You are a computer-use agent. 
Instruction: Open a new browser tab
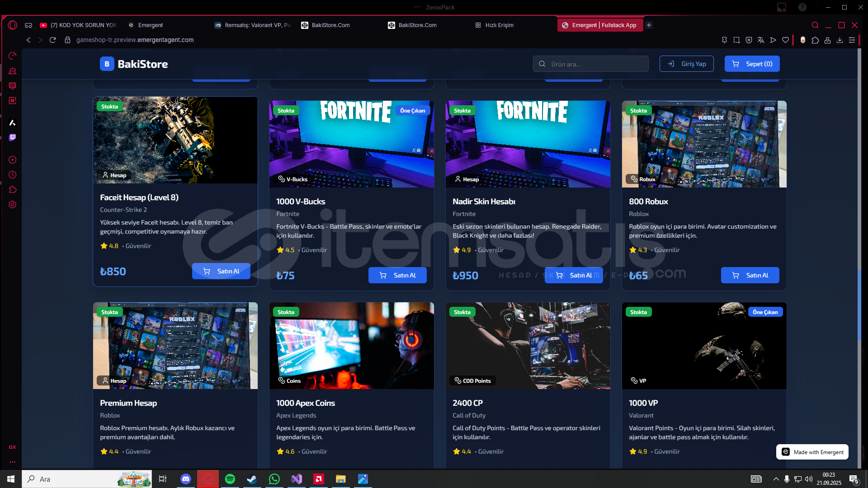pos(649,25)
